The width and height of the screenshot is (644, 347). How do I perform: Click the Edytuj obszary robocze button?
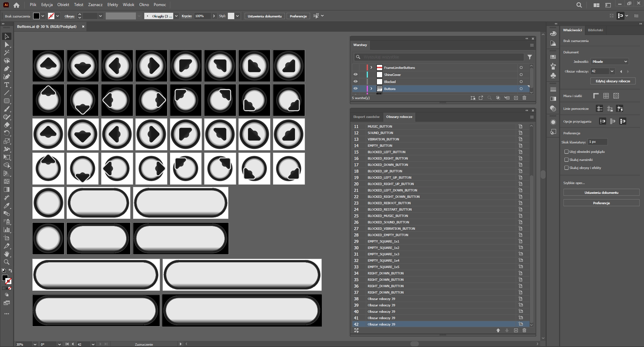pos(613,81)
